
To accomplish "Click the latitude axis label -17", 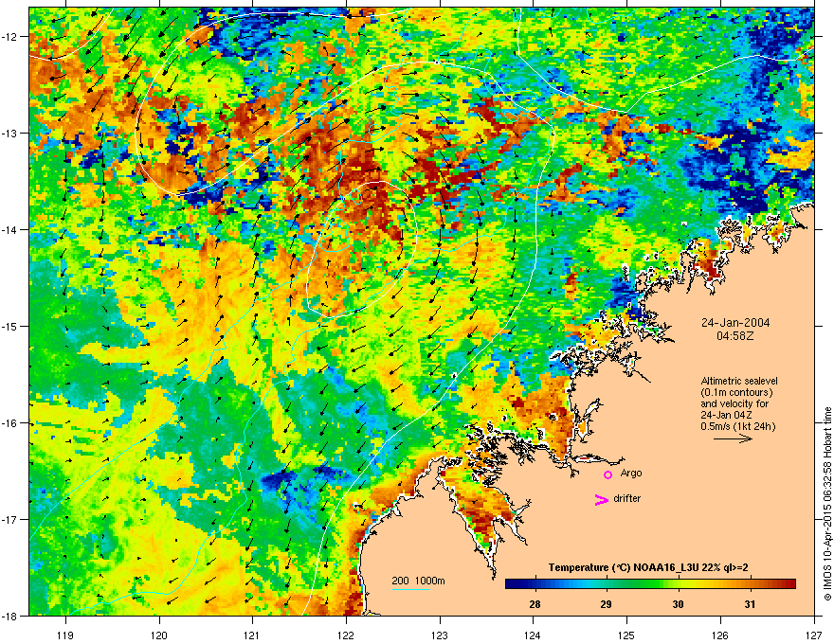I will [10, 519].
